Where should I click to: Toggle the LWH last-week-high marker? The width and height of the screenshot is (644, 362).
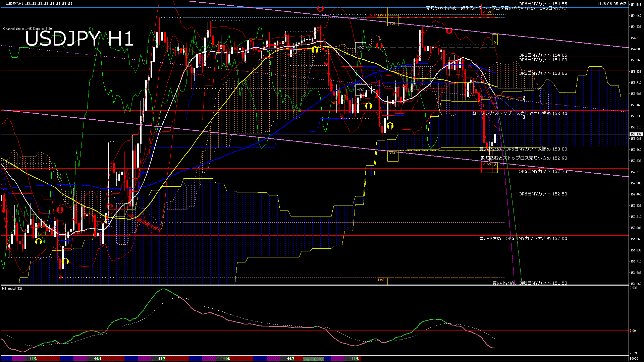click(382, 15)
